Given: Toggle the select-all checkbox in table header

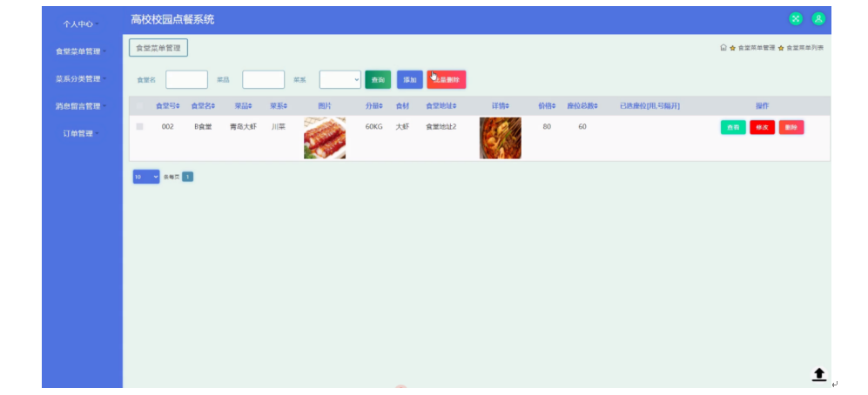Looking at the screenshot, I should pos(139,105).
